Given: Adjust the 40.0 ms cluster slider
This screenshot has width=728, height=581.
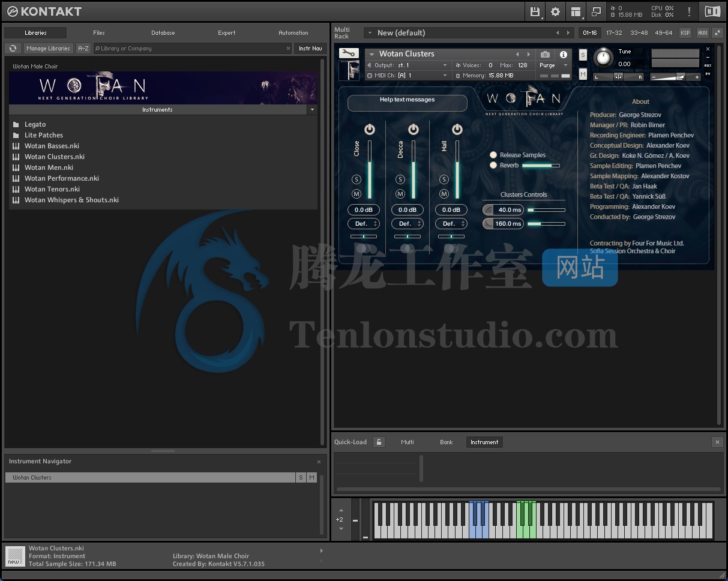Looking at the screenshot, I should coord(546,209).
